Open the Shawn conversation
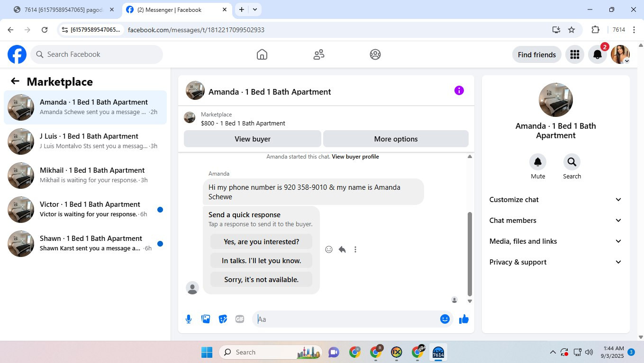The image size is (644, 363). click(x=85, y=244)
